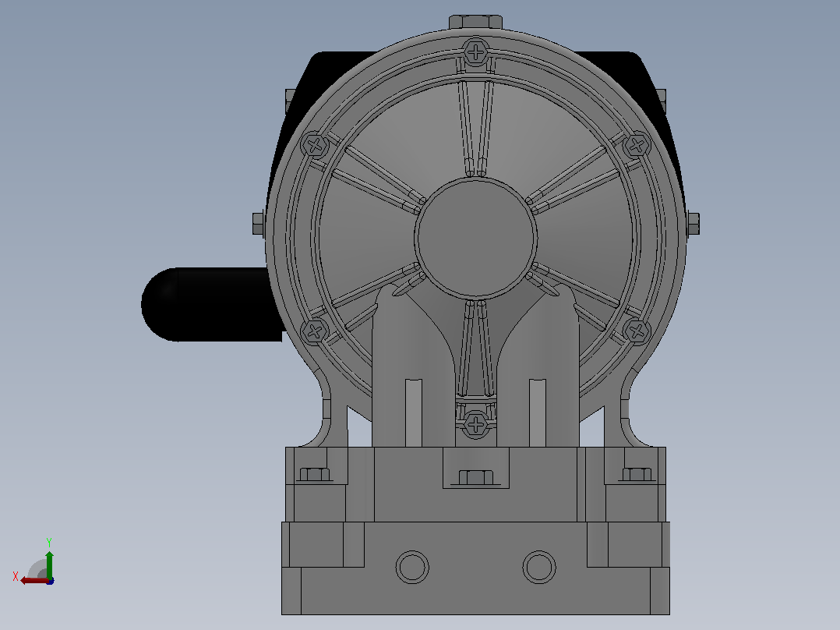Select the left round hole in the base

tap(412, 567)
